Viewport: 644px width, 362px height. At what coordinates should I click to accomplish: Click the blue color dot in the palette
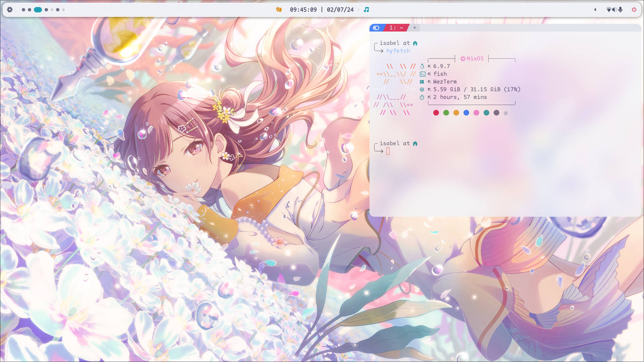tap(466, 113)
